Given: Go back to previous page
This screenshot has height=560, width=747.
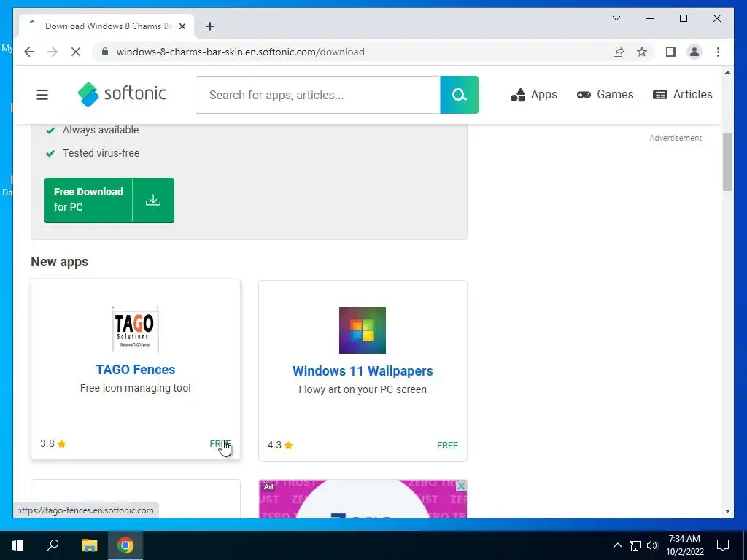Looking at the screenshot, I should 29,52.
